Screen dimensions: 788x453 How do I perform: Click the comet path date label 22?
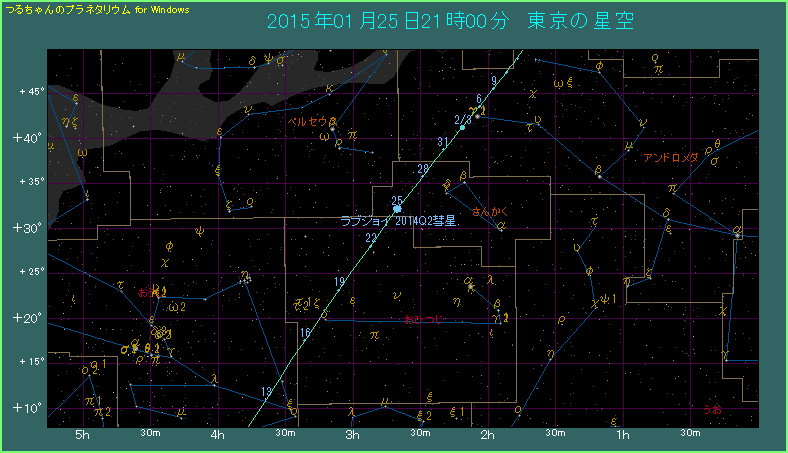[371, 237]
